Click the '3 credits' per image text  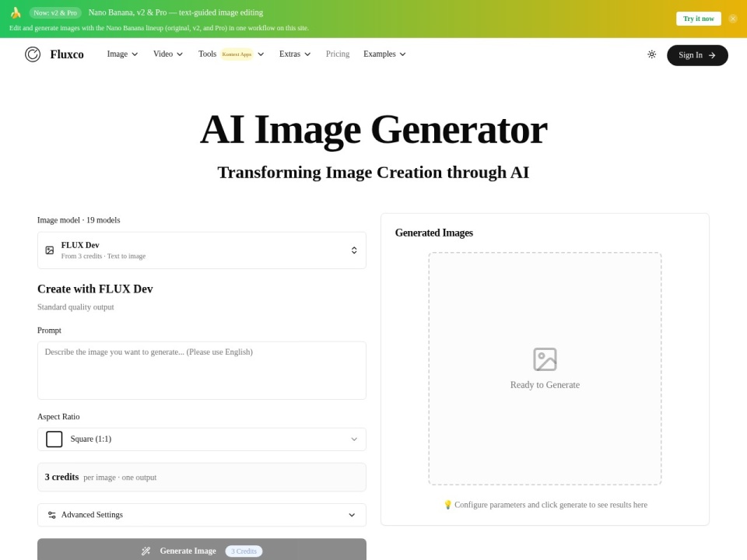62,477
